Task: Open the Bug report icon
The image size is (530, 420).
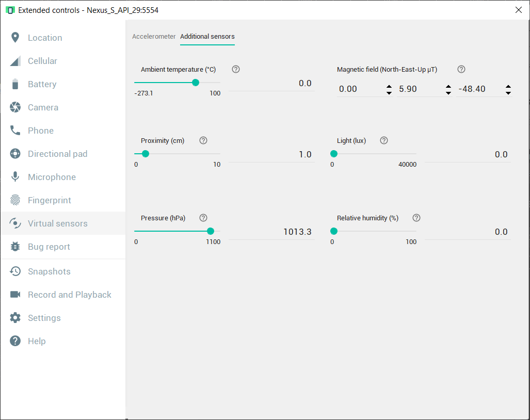Action: pos(15,247)
